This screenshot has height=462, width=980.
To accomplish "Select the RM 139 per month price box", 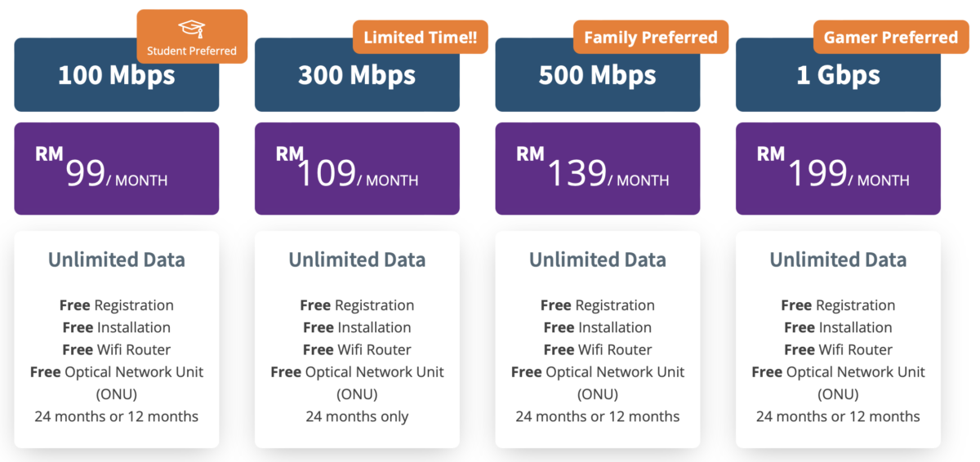I will pos(597,169).
